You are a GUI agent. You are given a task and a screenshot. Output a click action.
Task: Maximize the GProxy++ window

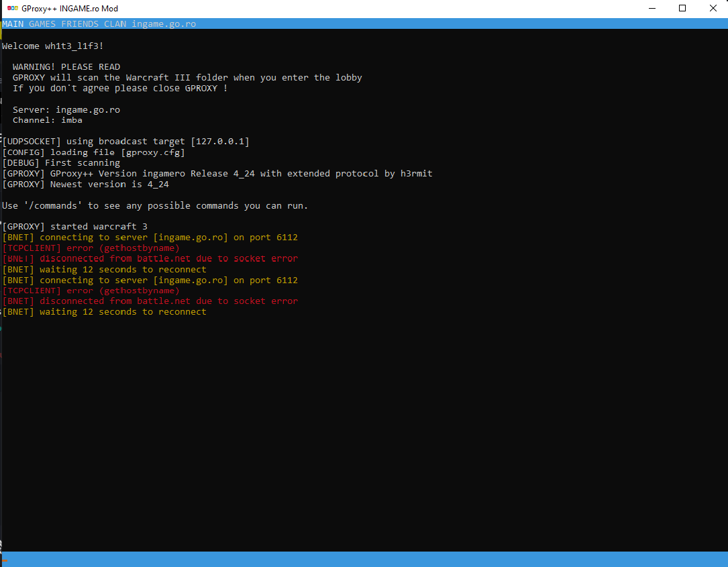pos(682,8)
